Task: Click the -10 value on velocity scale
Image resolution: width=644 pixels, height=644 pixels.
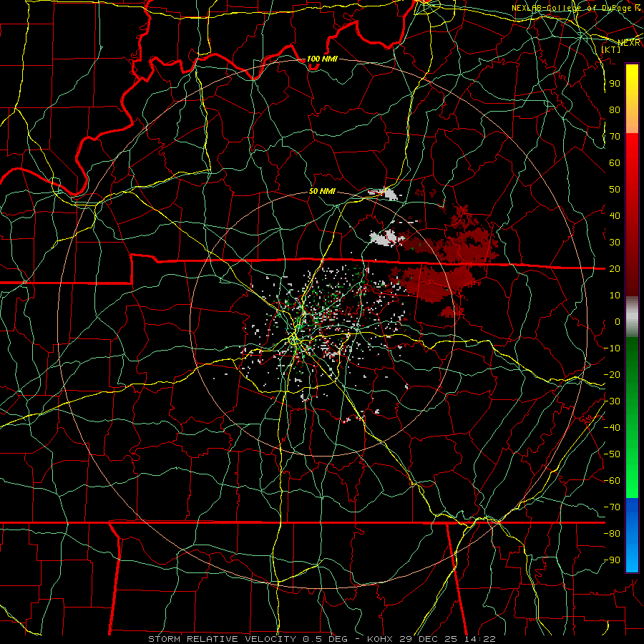Action: [612, 348]
